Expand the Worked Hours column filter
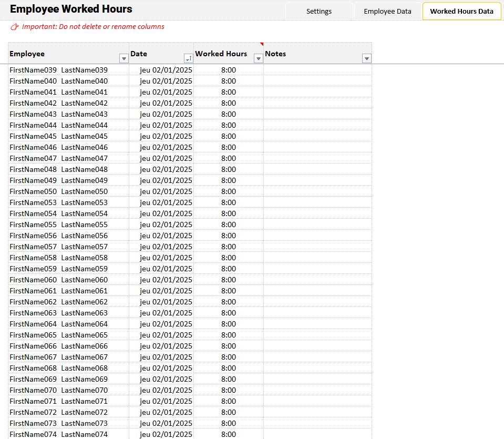 coord(258,58)
